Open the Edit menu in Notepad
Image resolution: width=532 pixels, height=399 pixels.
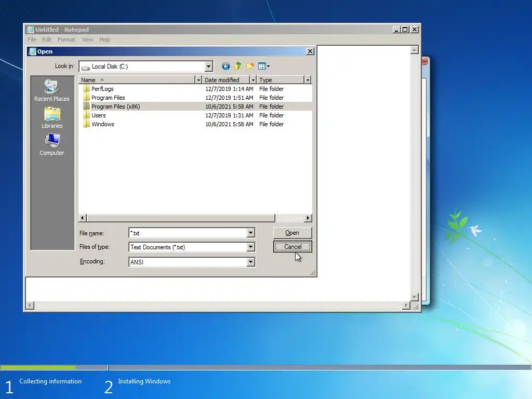tap(47, 39)
